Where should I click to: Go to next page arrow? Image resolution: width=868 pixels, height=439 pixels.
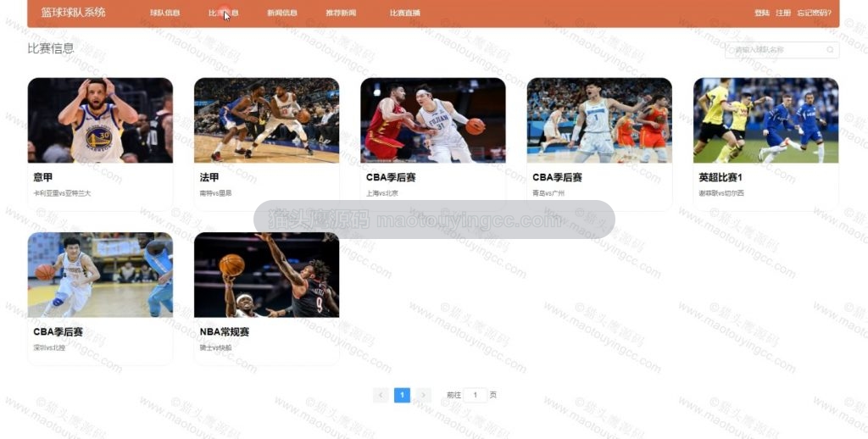pos(423,395)
